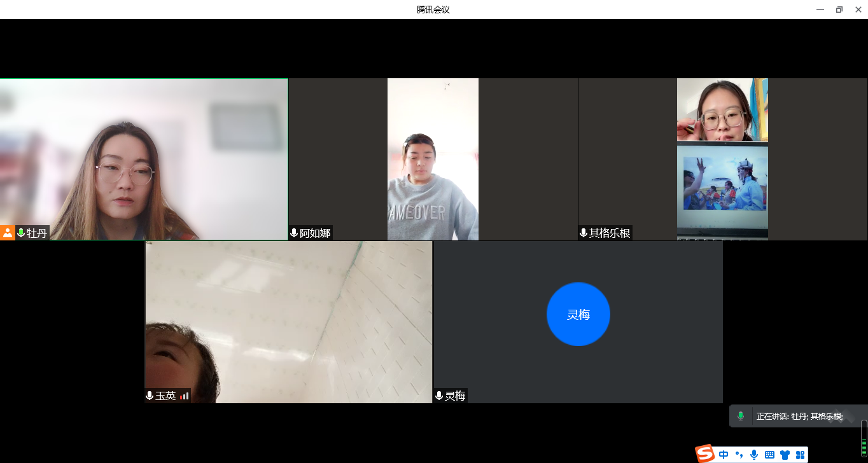The image size is (868, 463).
Task: Expand the Sogou toolbox grid menu
Action: tap(800, 455)
